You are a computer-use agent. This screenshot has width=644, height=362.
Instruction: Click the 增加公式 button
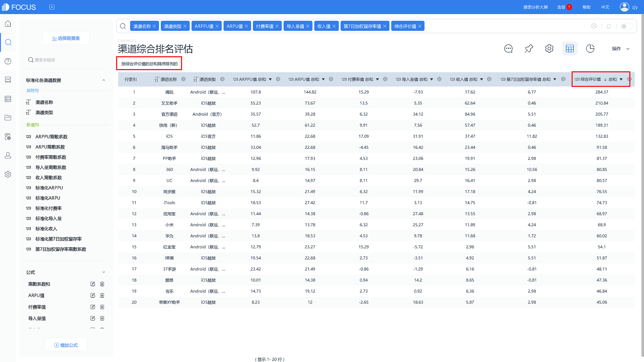(x=66, y=345)
